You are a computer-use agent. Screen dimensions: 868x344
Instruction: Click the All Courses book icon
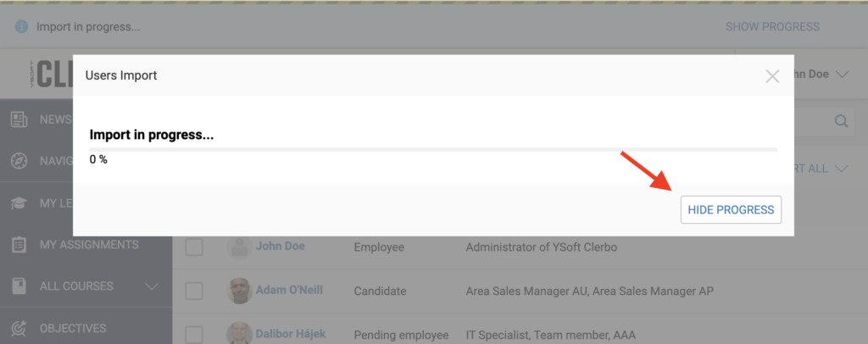(19, 286)
